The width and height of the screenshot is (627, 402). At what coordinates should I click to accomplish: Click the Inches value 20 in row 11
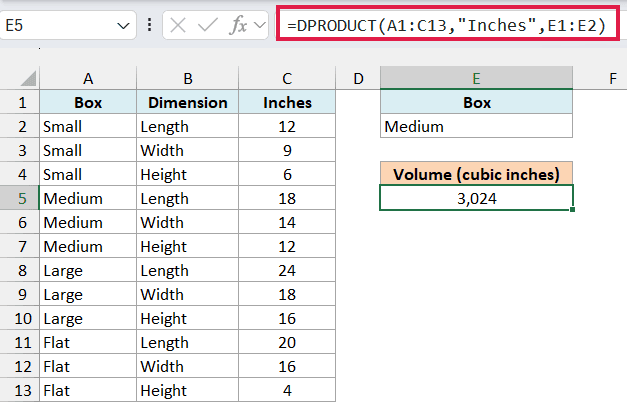click(287, 342)
